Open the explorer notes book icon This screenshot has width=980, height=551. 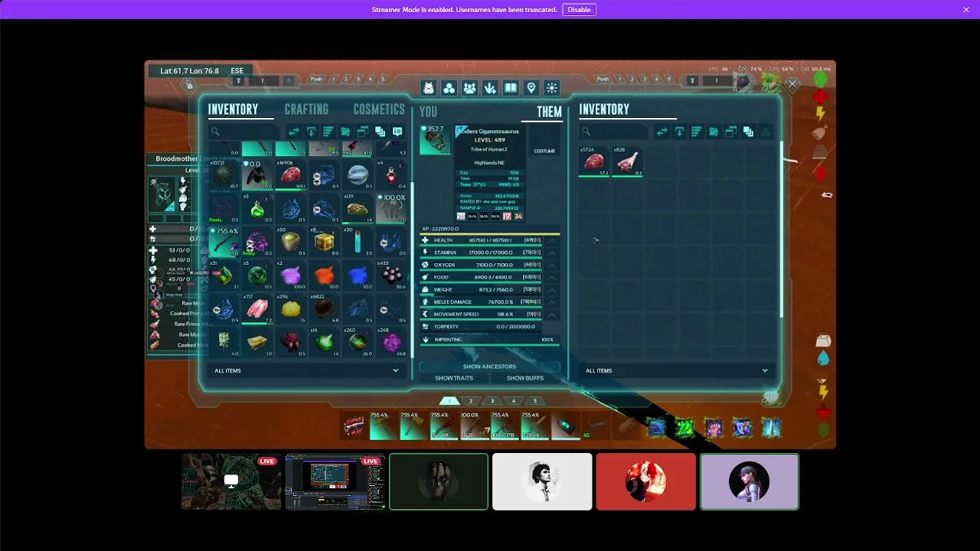511,88
